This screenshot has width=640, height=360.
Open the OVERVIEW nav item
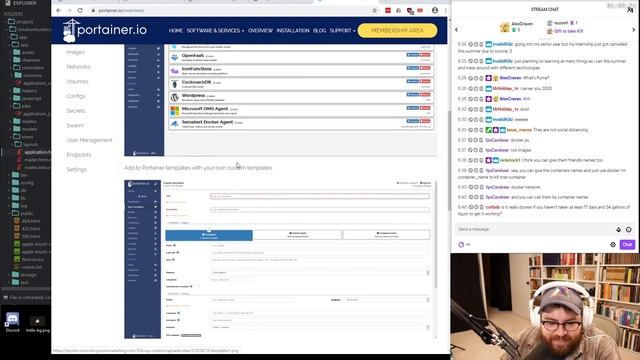tap(260, 31)
